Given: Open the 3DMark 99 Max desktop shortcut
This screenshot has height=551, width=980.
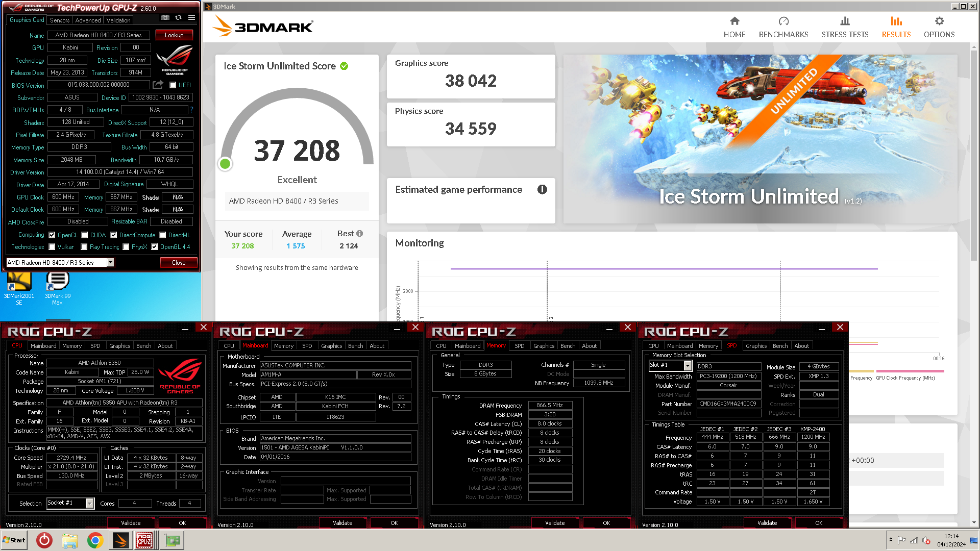Looking at the screenshot, I should coord(57,288).
